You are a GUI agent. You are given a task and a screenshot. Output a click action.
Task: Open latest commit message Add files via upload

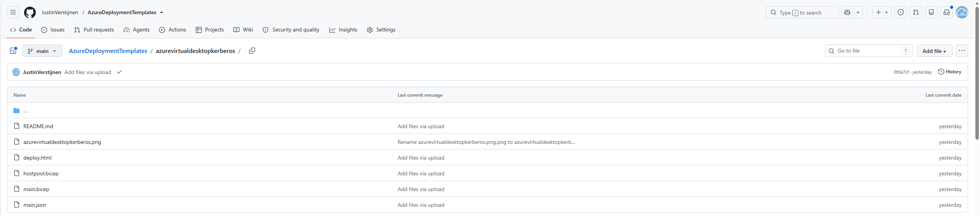pyautogui.click(x=87, y=72)
